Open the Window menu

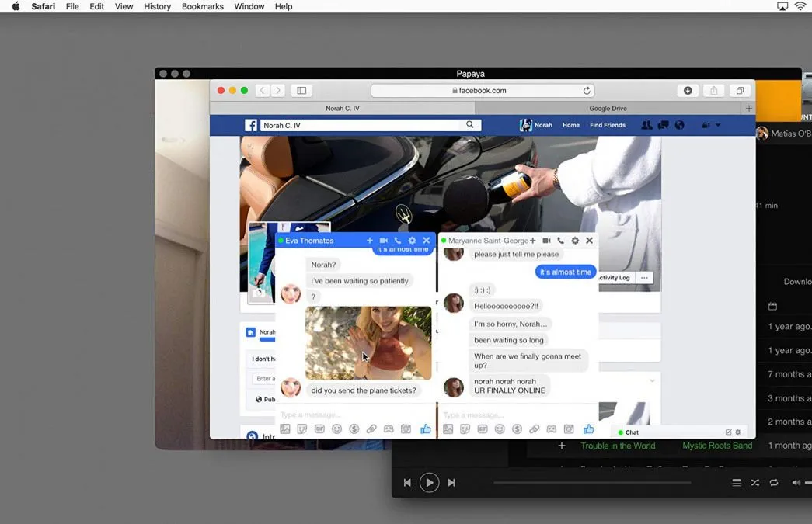coord(249,6)
